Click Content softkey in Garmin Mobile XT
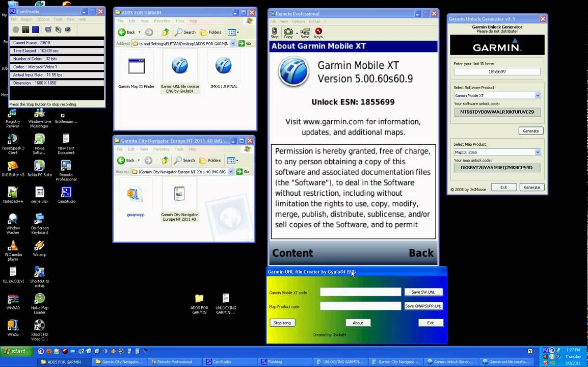Image resolution: width=588 pixels, height=367 pixels. click(x=292, y=252)
